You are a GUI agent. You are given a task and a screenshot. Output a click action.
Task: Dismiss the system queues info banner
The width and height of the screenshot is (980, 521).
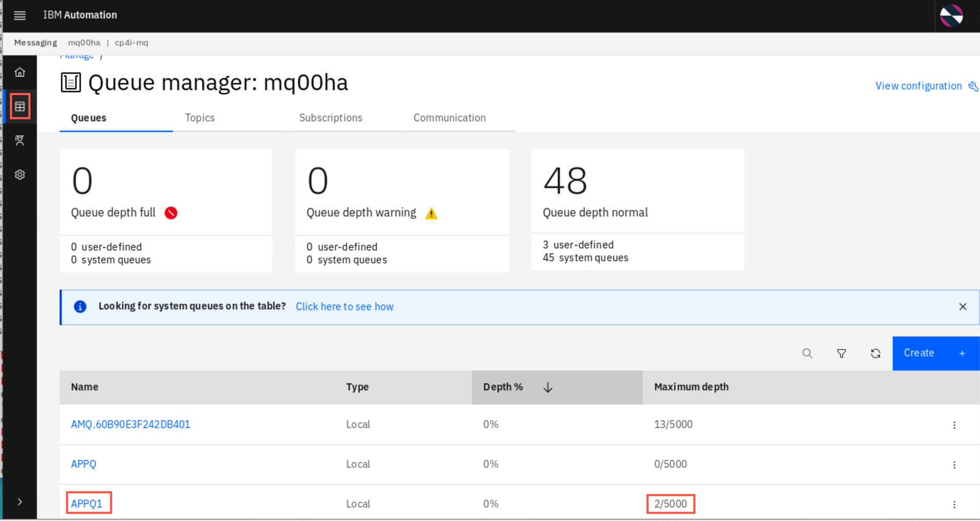click(x=963, y=307)
